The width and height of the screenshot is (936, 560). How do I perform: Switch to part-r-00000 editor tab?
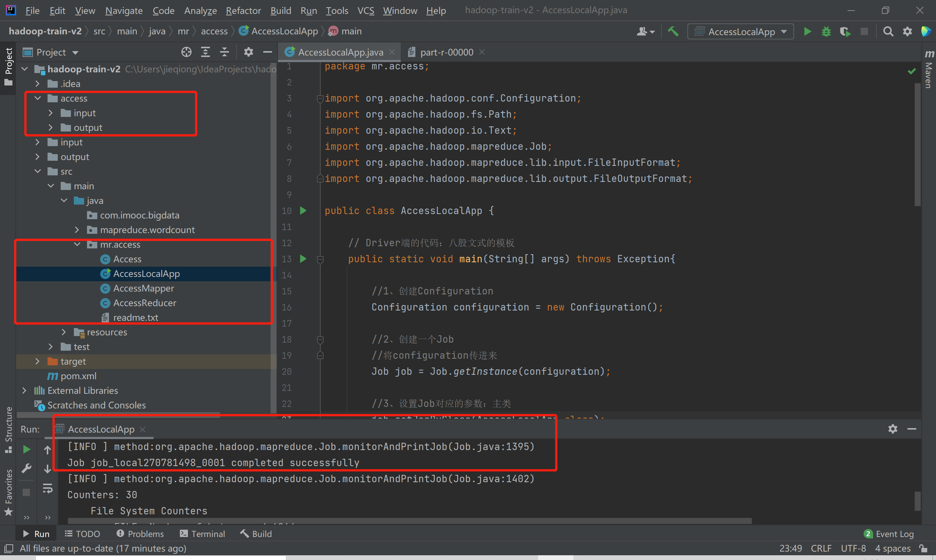click(x=446, y=52)
